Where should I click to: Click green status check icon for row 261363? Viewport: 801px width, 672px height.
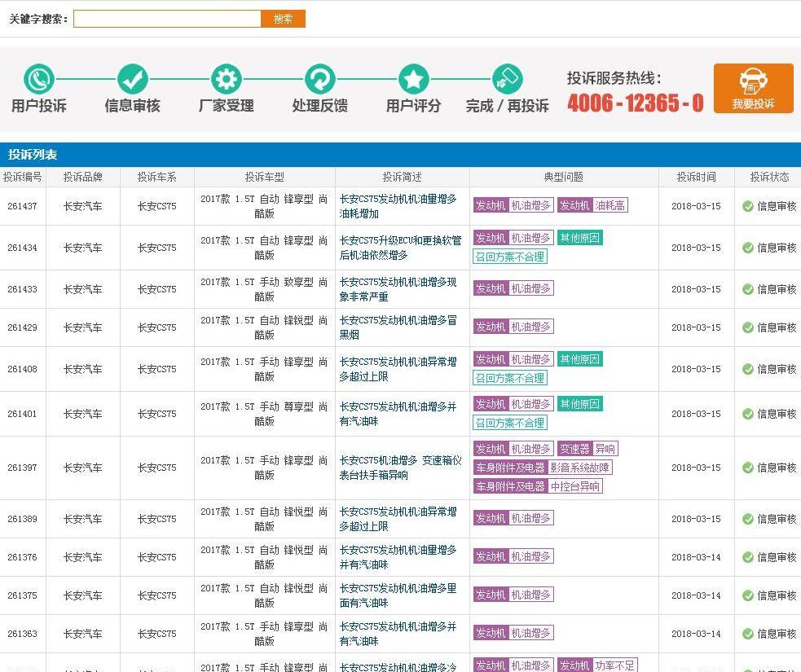click(x=748, y=634)
